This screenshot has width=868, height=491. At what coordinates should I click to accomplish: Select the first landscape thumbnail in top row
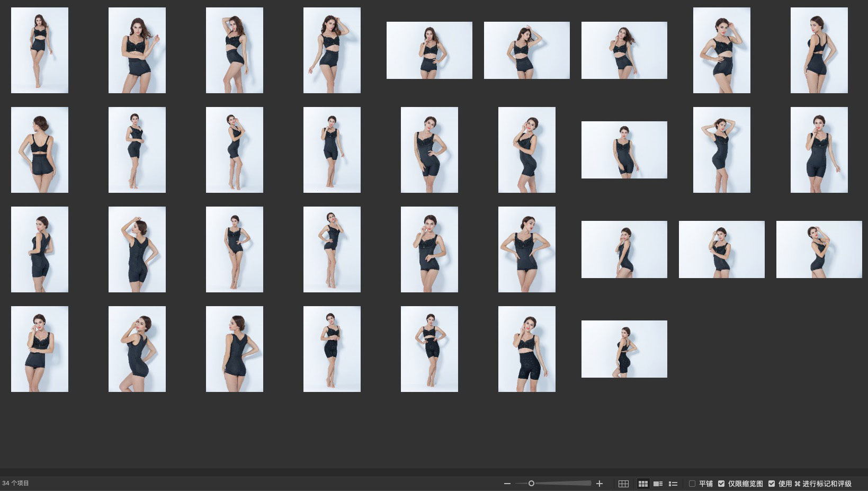pyautogui.click(x=429, y=50)
